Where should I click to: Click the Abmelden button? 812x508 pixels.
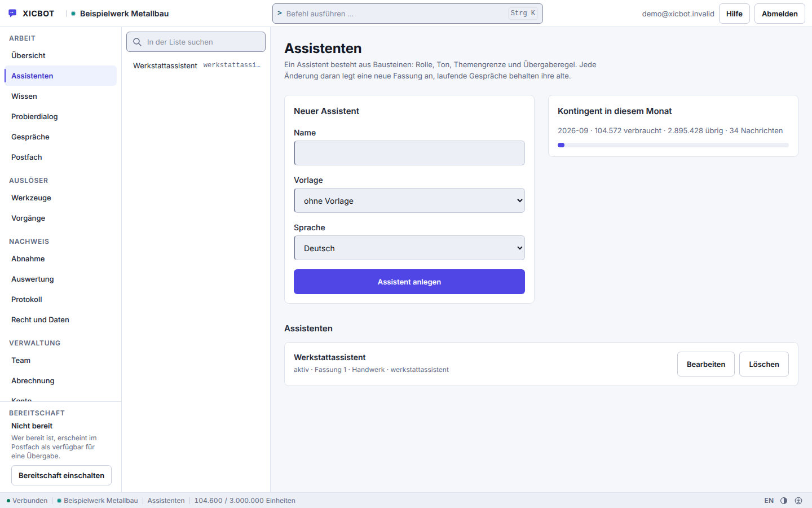pos(780,14)
